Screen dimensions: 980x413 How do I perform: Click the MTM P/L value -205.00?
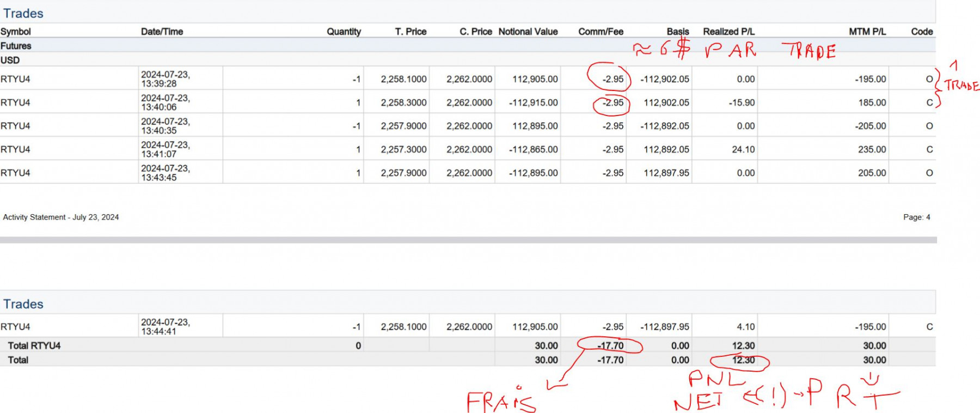click(871, 126)
